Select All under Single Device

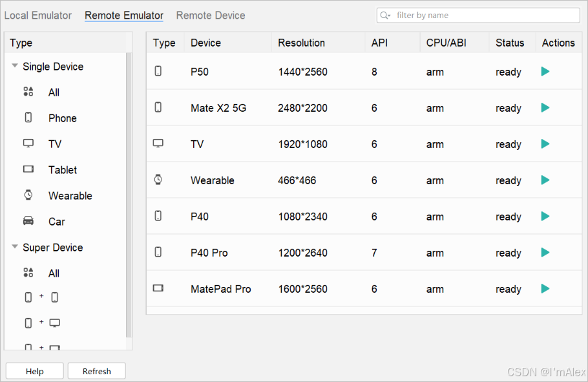coord(54,92)
